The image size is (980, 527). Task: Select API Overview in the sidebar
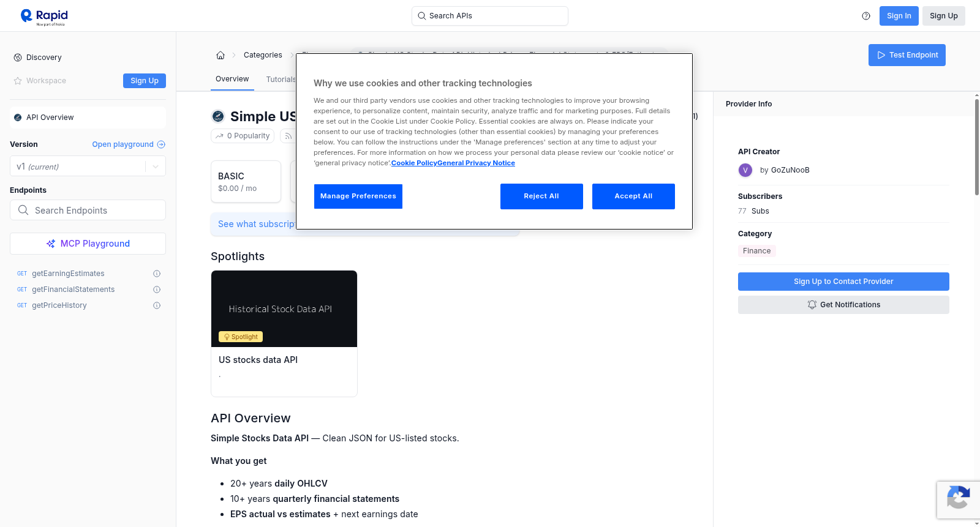pos(88,118)
